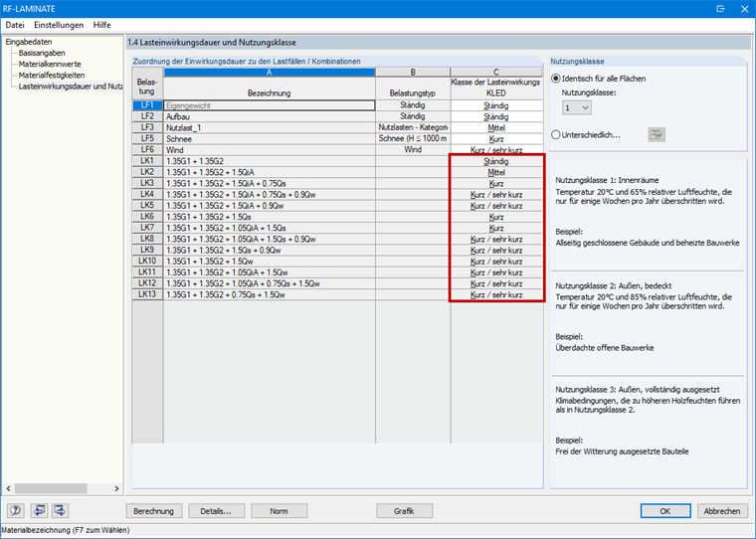The width and height of the screenshot is (756, 539).
Task: Click 'Nutzlasten - Kategorie' load type cell
Action: [413, 127]
